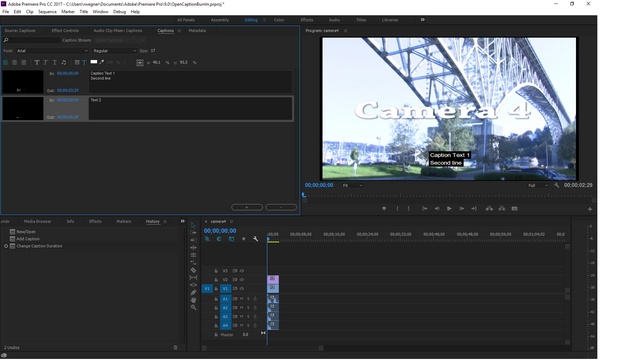Select the Zoom magnifier tool
Viewport: 640px width, 360px height.
pos(193,307)
